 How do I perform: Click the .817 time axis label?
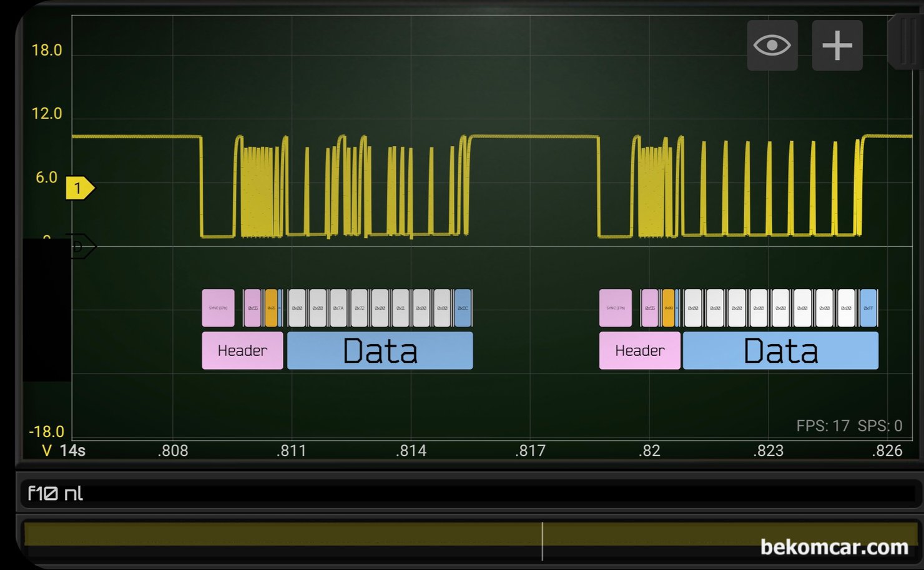pos(530,451)
